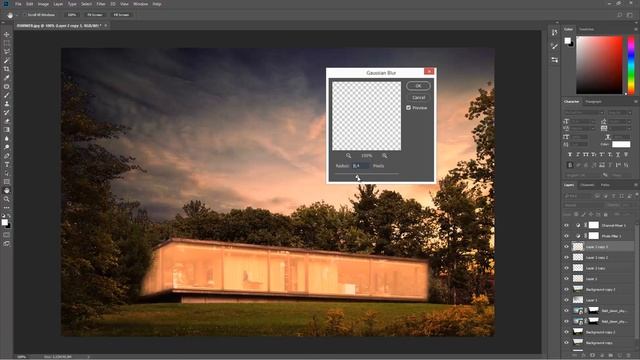Viewport: 640px width, 360px height.
Task: Toggle Preview checkbox in Gaussian Blur
Action: (x=409, y=108)
